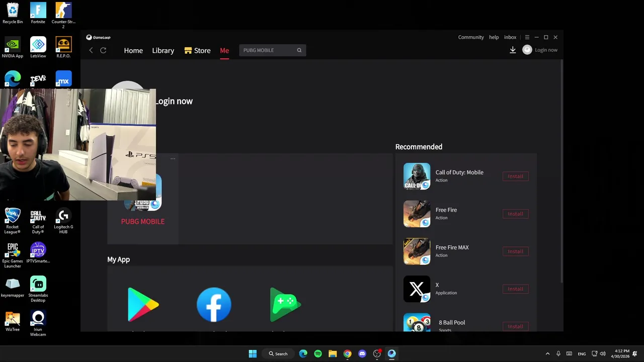Switch to the Library tab
The width and height of the screenshot is (644, 362).
click(163, 50)
